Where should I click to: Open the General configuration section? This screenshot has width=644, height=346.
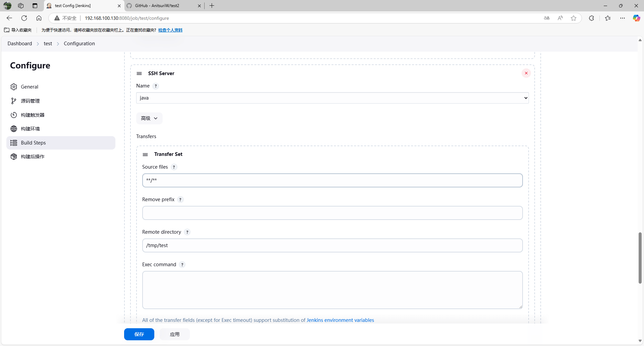pyautogui.click(x=30, y=87)
